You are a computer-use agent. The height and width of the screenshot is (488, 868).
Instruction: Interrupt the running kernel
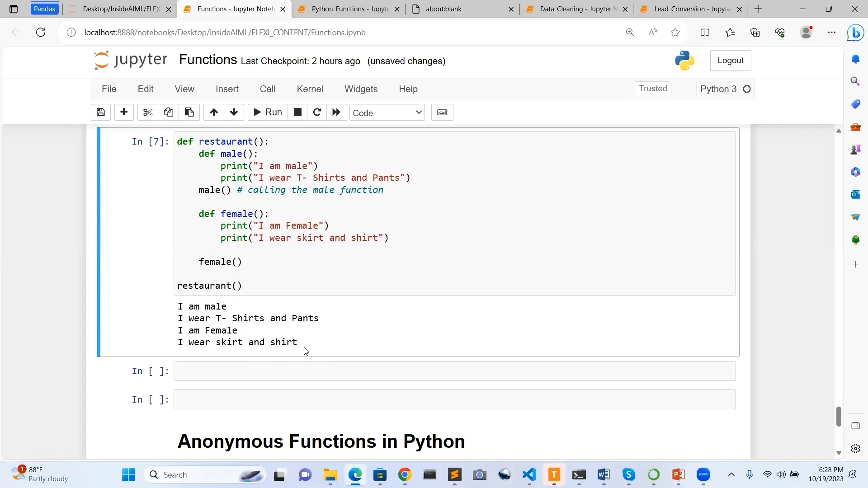point(297,112)
